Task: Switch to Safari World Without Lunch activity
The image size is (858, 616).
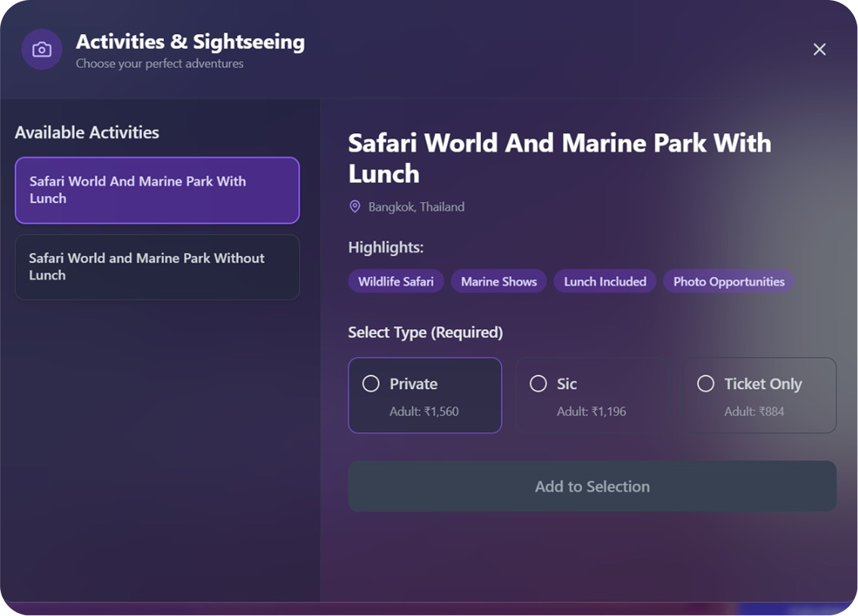Action: pos(157,266)
